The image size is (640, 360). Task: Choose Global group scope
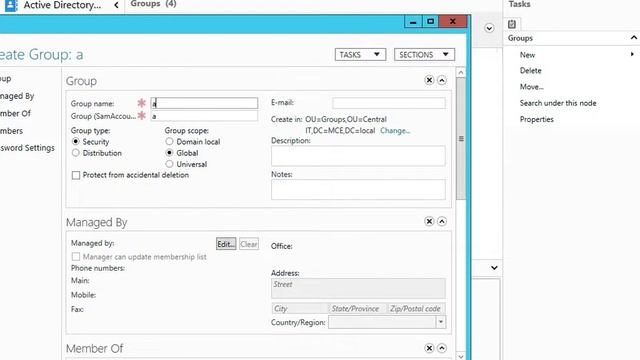(x=169, y=153)
